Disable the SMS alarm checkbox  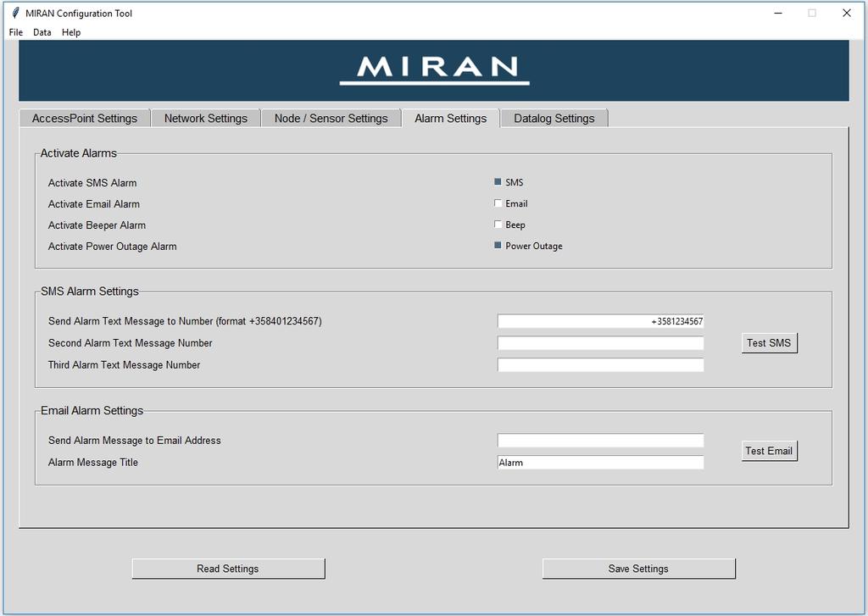click(x=498, y=182)
